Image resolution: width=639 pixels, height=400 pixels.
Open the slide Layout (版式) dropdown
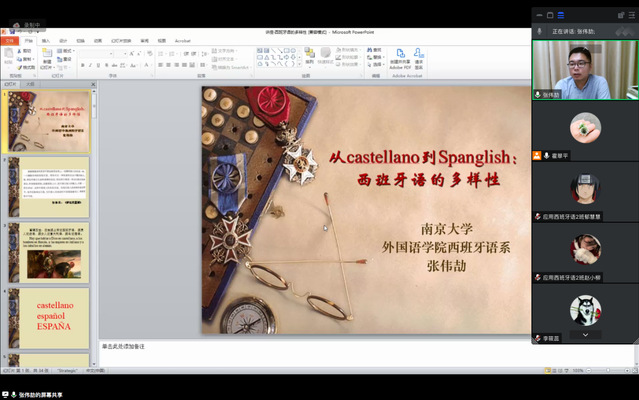click(66, 51)
